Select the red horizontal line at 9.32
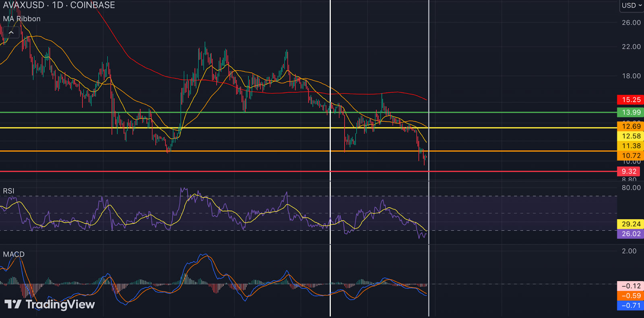644x318 pixels. point(308,171)
